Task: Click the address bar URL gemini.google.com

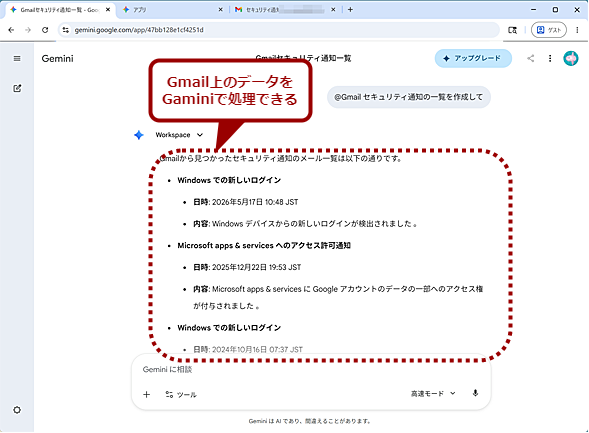Action: [139, 30]
